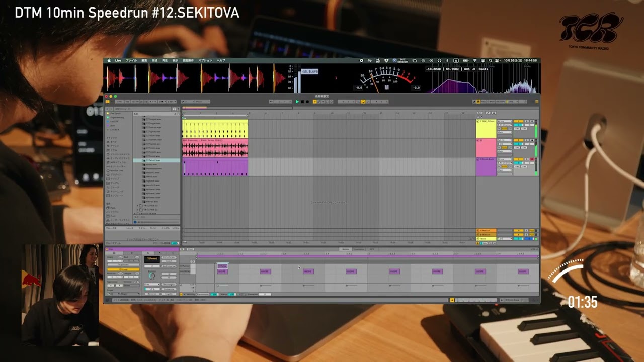Solo track 1 with its S button
The height and width of the screenshot is (362, 644).
click(527, 121)
